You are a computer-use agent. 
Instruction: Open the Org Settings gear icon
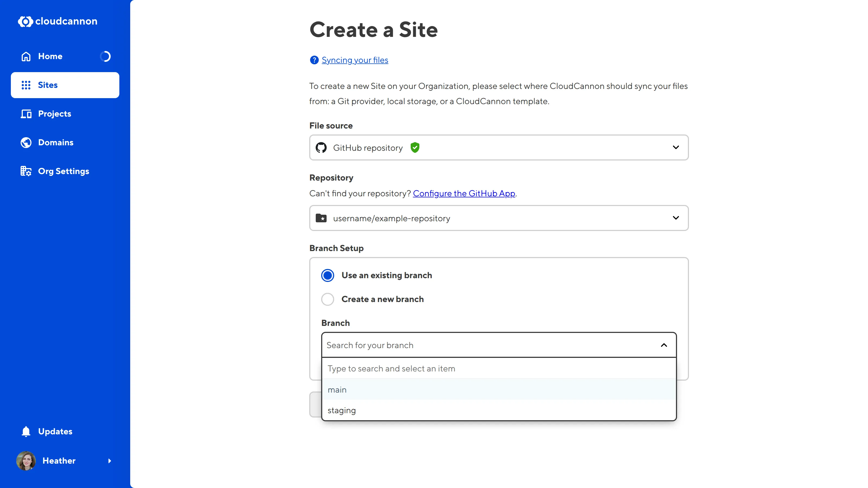coord(25,171)
